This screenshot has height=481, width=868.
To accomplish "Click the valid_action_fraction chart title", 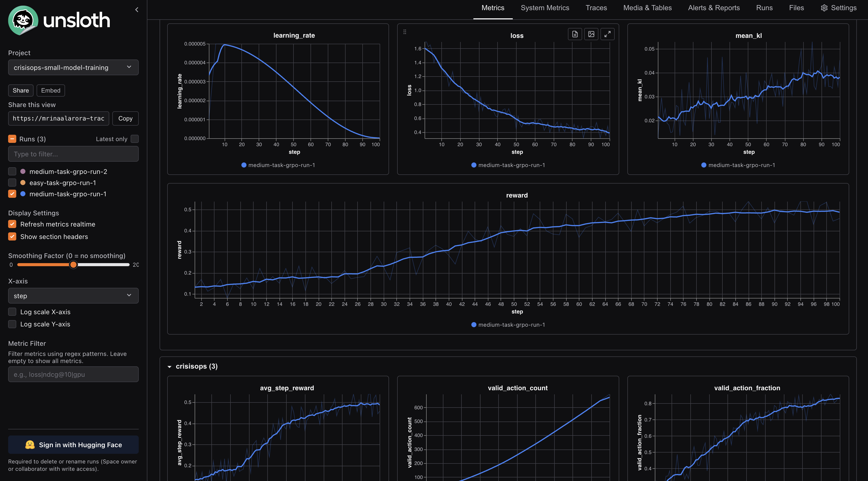I will coord(747,388).
